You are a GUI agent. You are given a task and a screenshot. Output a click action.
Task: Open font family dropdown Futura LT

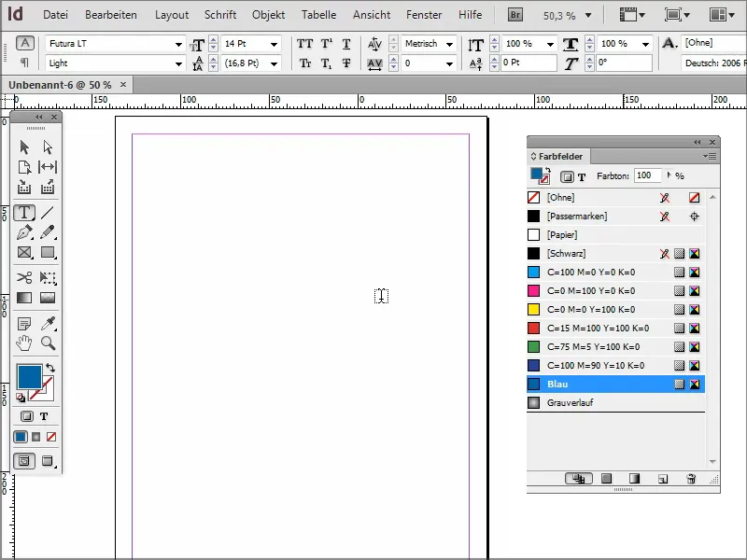178,44
